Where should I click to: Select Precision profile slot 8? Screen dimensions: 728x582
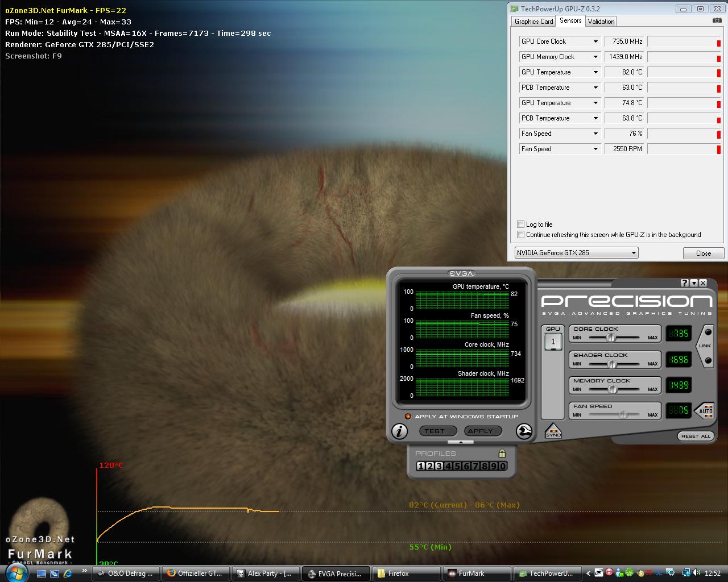coord(485,466)
